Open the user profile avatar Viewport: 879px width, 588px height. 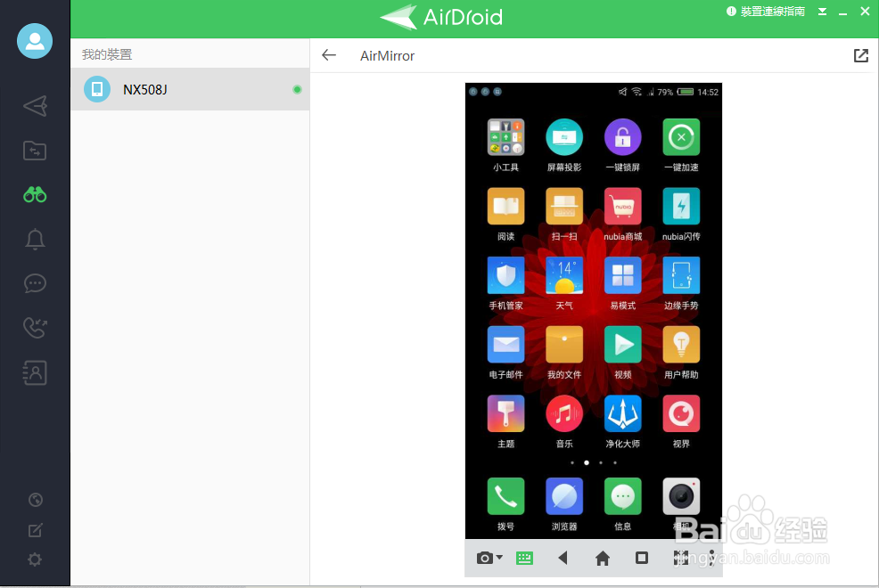pos(35,41)
